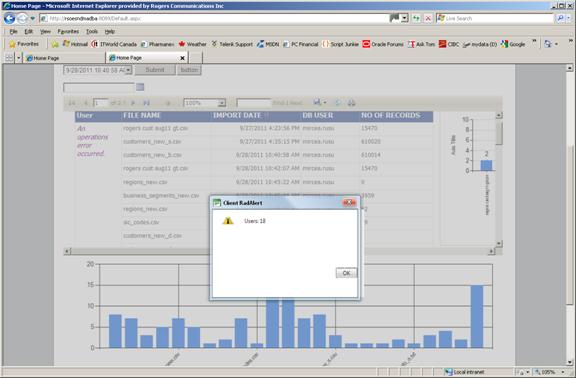
Task: Open the Help menu
Action: tap(109, 32)
